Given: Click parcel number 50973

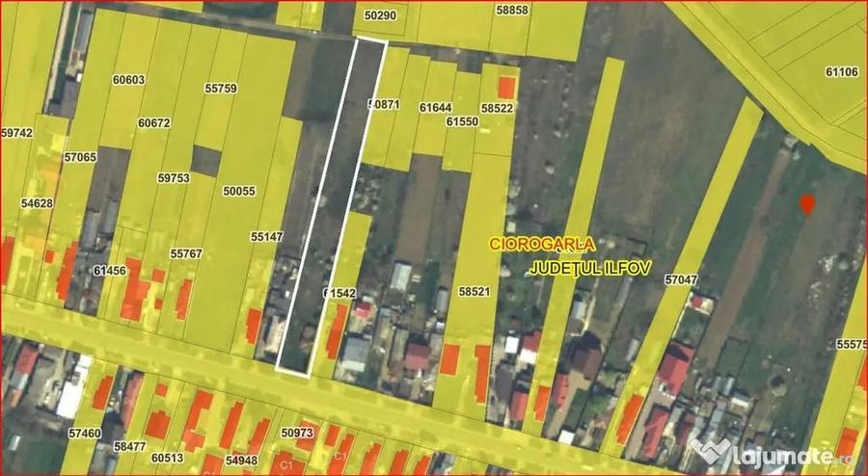Looking at the screenshot, I should coord(297,433).
